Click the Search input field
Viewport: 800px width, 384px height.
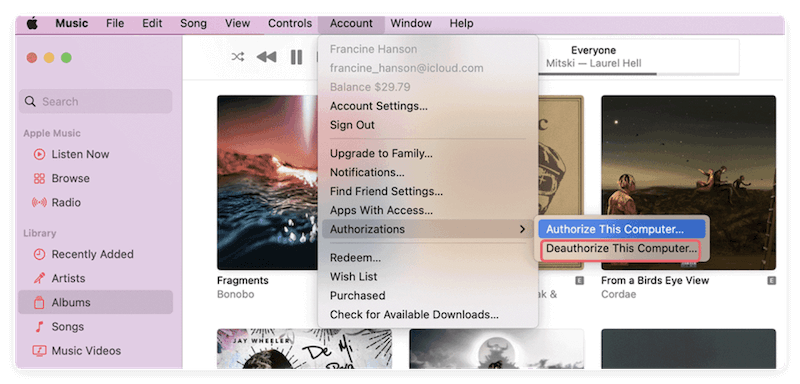[x=95, y=101]
